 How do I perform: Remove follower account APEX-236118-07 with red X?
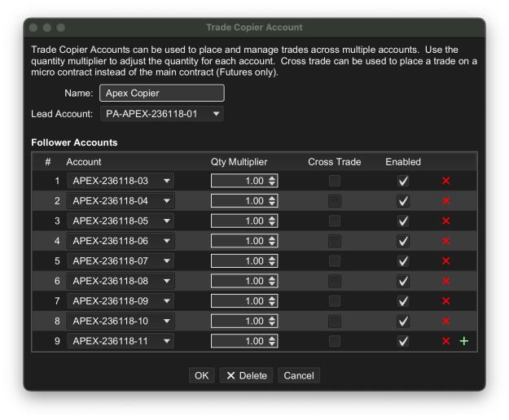446,260
